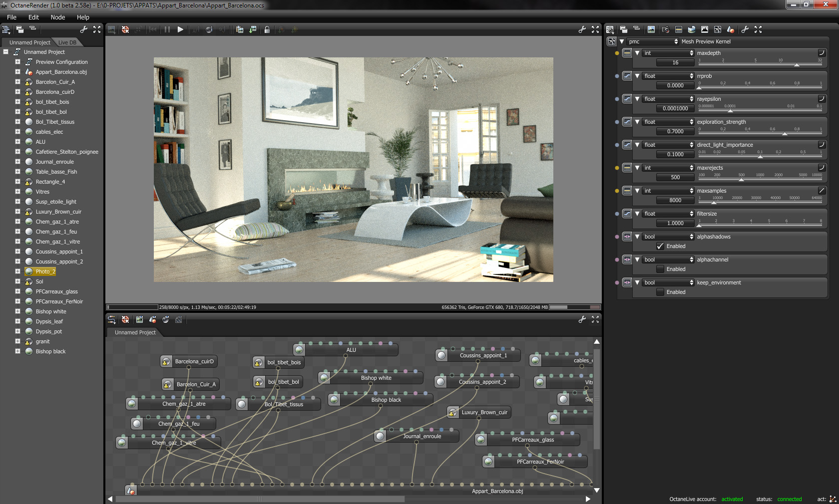
Task: Recenter the node graph editor view
Action: point(125,319)
